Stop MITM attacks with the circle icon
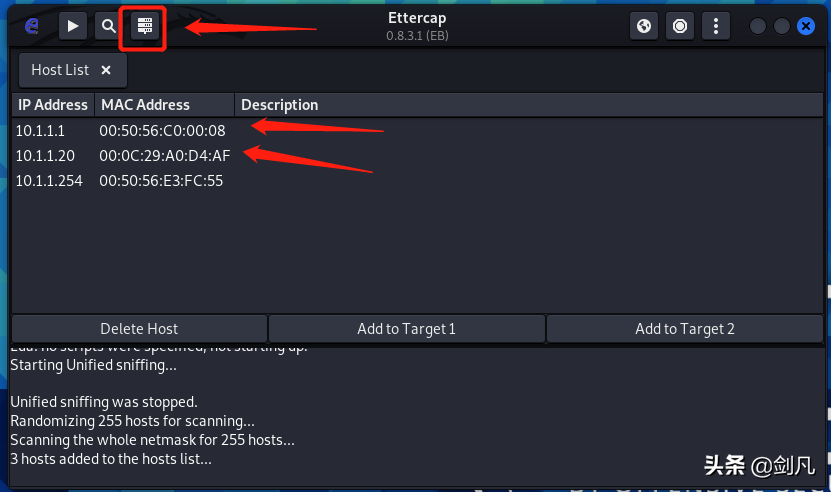Image resolution: width=831 pixels, height=492 pixels. click(680, 26)
